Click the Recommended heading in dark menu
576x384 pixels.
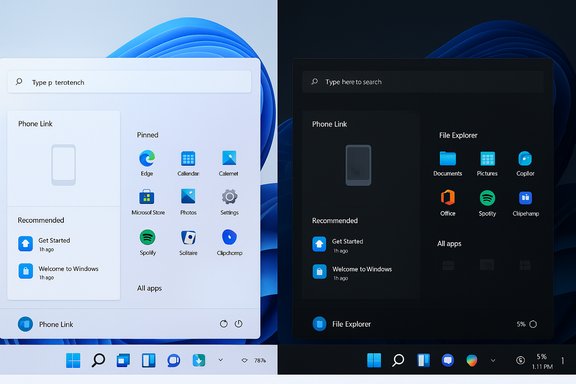tap(335, 220)
